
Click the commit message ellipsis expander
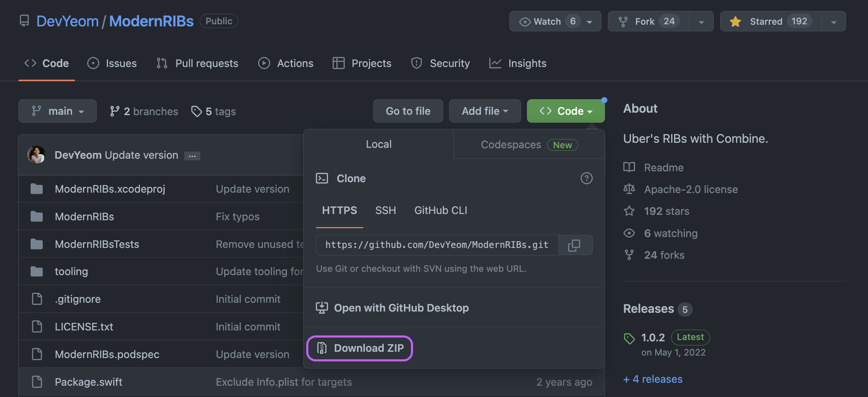click(x=192, y=156)
